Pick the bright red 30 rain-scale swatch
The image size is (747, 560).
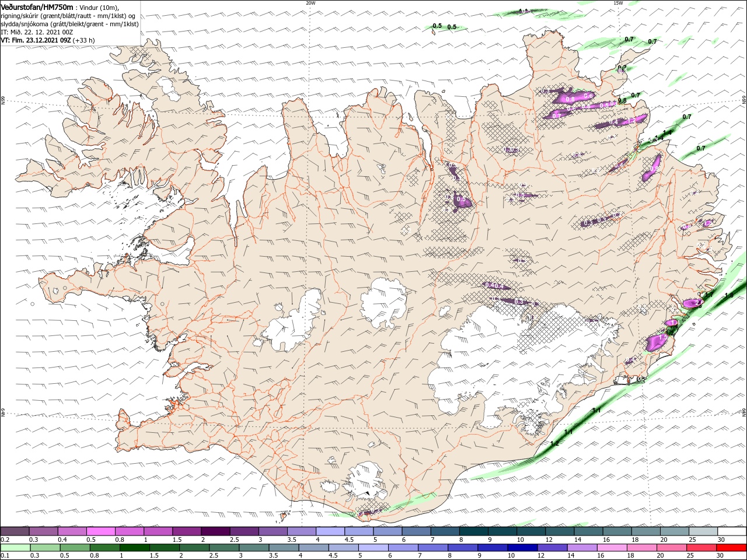point(731,548)
